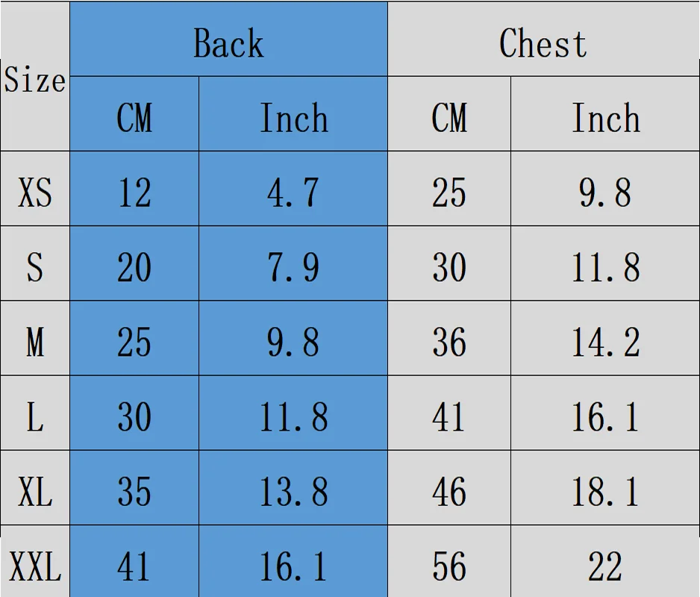The height and width of the screenshot is (597, 700).
Task: Click the 56 cm chest value
Action: (x=449, y=566)
